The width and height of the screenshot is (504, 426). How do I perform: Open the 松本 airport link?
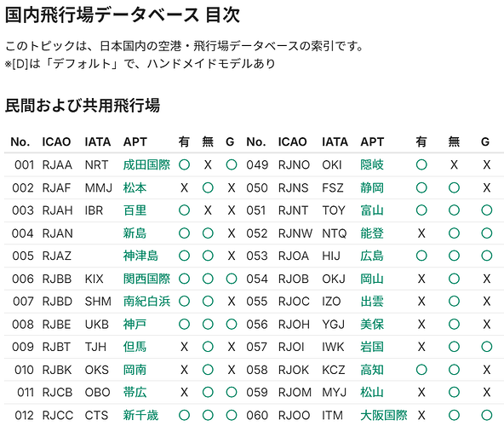135,188
